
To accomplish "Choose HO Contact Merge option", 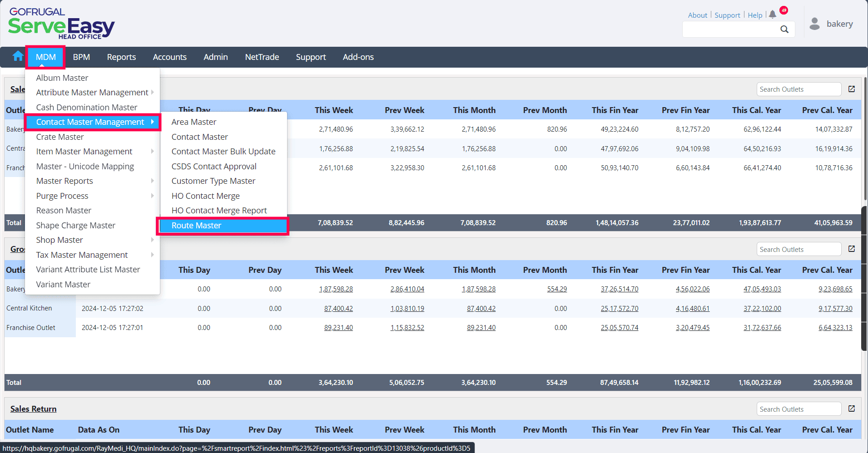I will click(x=205, y=196).
